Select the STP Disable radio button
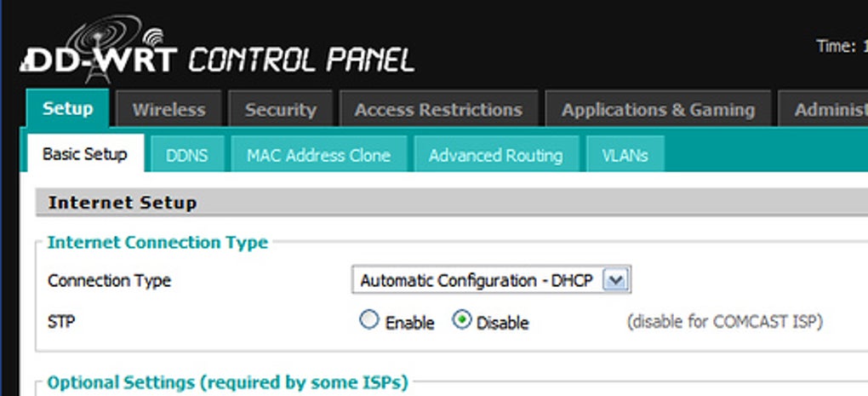Viewport: 868px width, 396px height. click(462, 320)
